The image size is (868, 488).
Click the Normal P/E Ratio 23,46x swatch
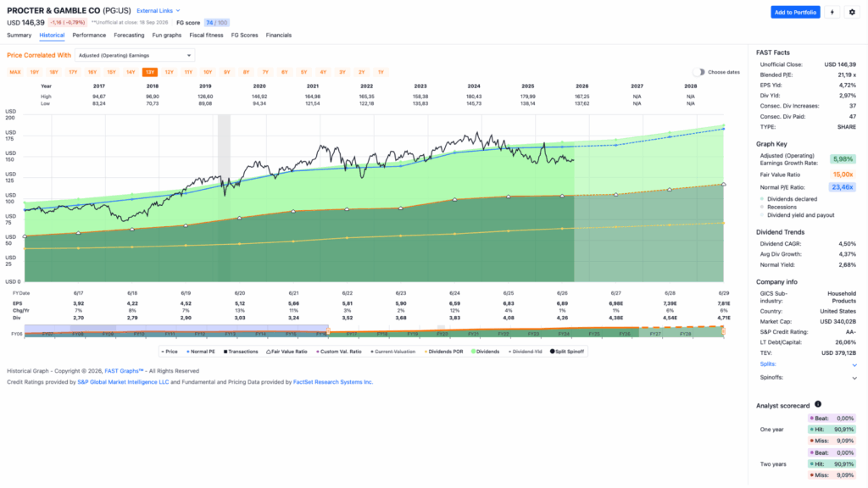pyautogui.click(x=842, y=187)
